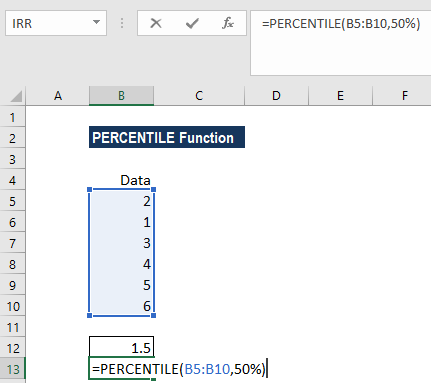The height and width of the screenshot is (383, 431).
Task: Select row 5 header
Action: point(12,201)
